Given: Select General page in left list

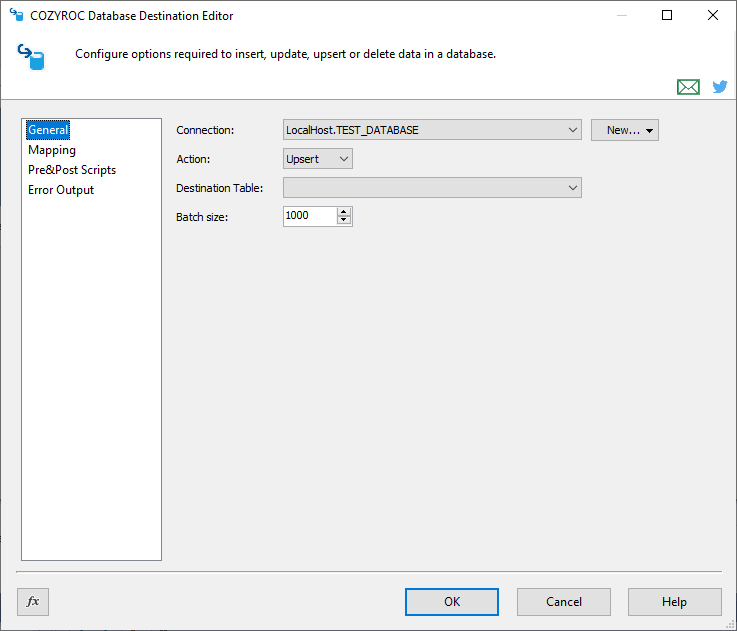Looking at the screenshot, I should 48,130.
